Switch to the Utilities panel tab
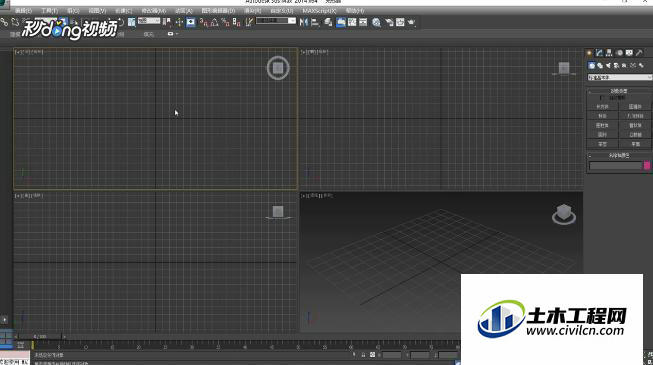The width and height of the screenshot is (653, 365). click(639, 52)
